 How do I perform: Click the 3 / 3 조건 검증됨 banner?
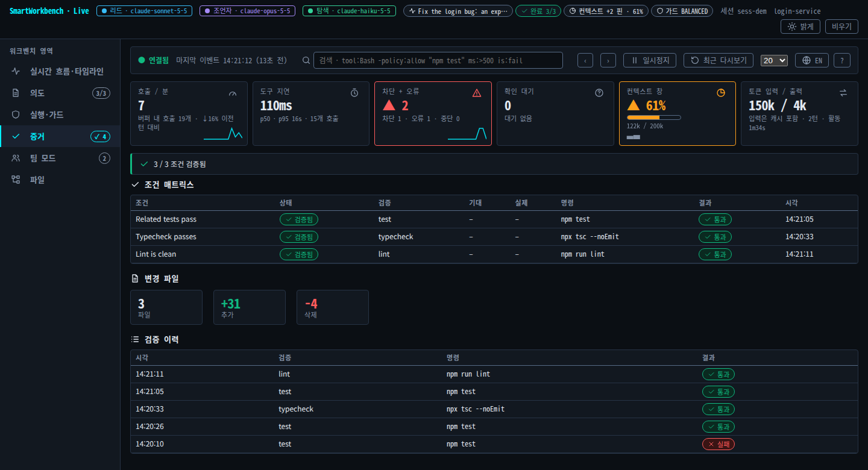coord(494,164)
